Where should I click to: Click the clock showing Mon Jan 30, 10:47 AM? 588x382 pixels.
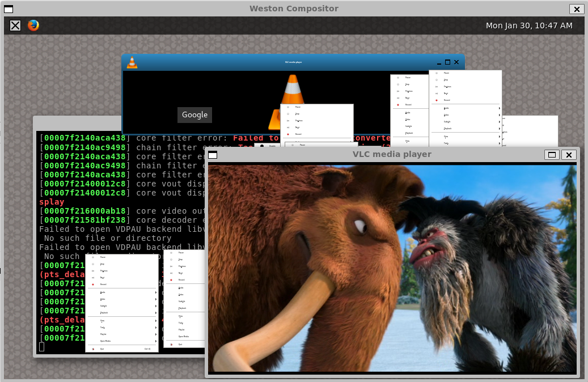pyautogui.click(x=529, y=26)
